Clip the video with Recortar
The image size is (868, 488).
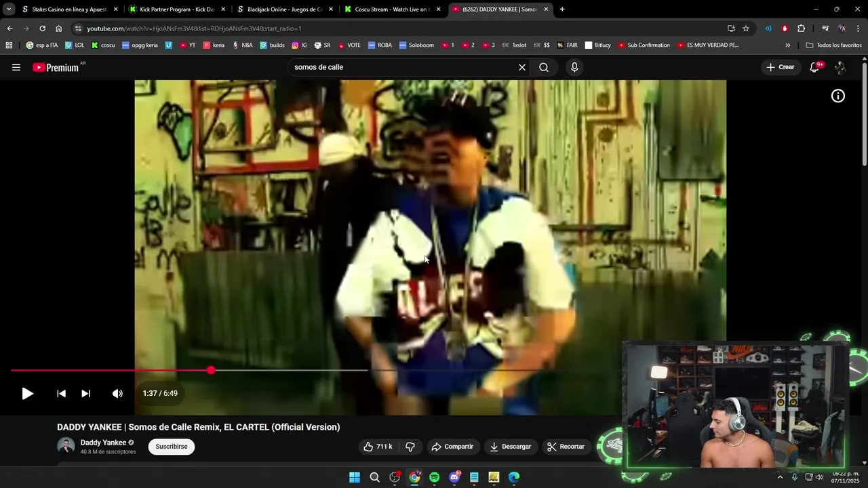pyautogui.click(x=566, y=447)
